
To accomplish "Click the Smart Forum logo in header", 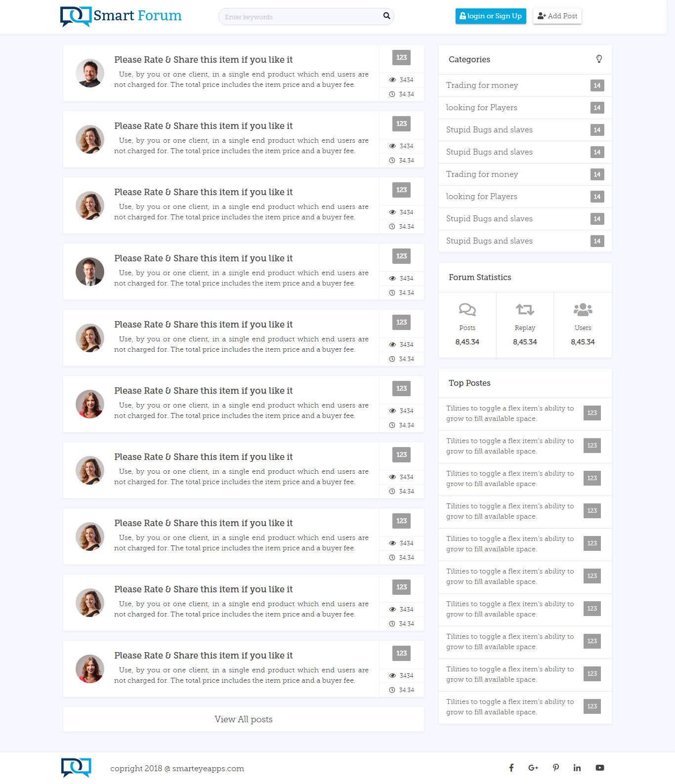I will tap(121, 16).
